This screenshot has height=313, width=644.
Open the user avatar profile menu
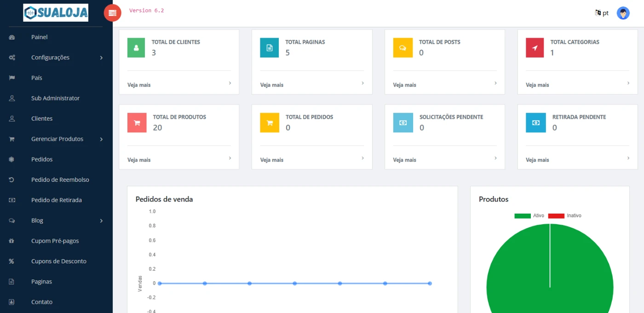click(x=623, y=13)
